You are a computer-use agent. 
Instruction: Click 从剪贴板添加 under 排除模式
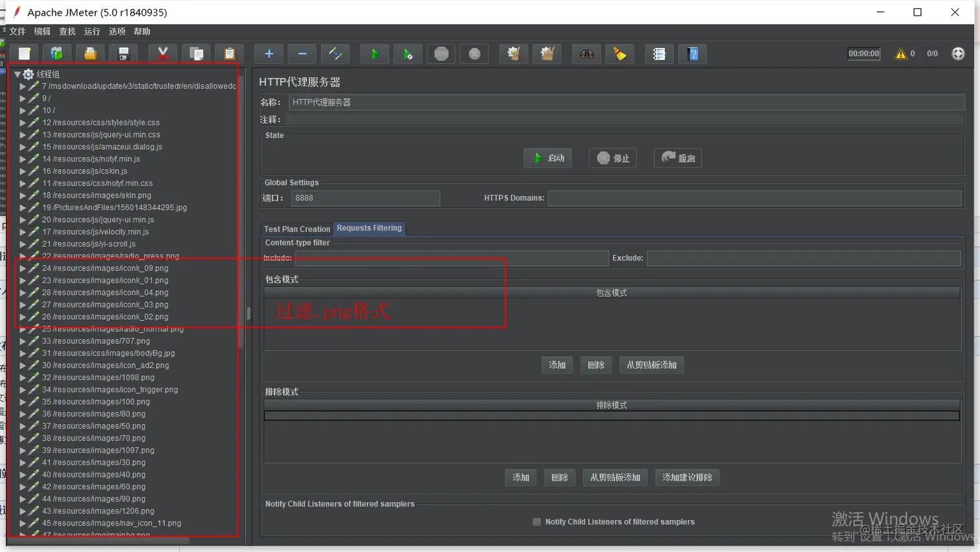coord(615,477)
